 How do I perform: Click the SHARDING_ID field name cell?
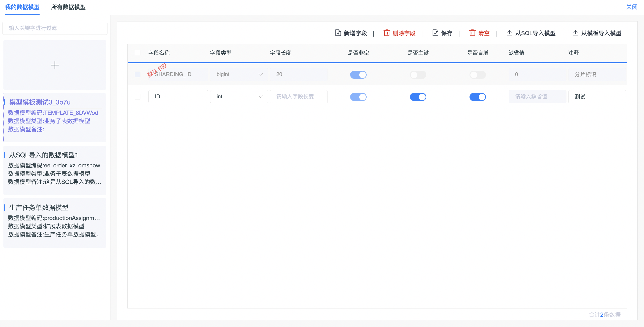click(178, 75)
